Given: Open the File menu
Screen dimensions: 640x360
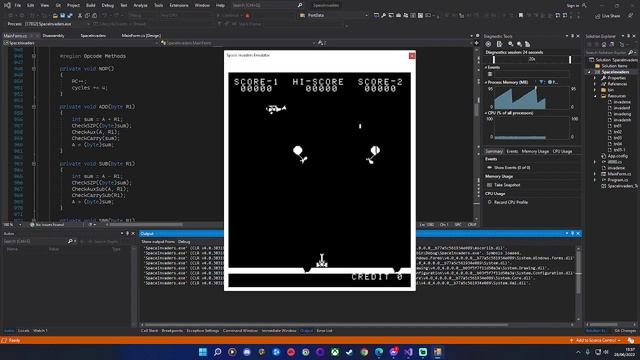Looking at the screenshot, I should pos(18,6).
